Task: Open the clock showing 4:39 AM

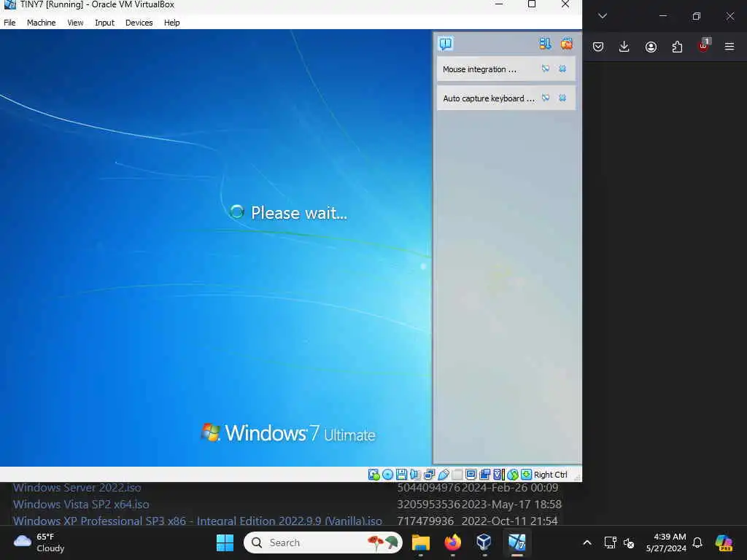Action: pyautogui.click(x=665, y=542)
